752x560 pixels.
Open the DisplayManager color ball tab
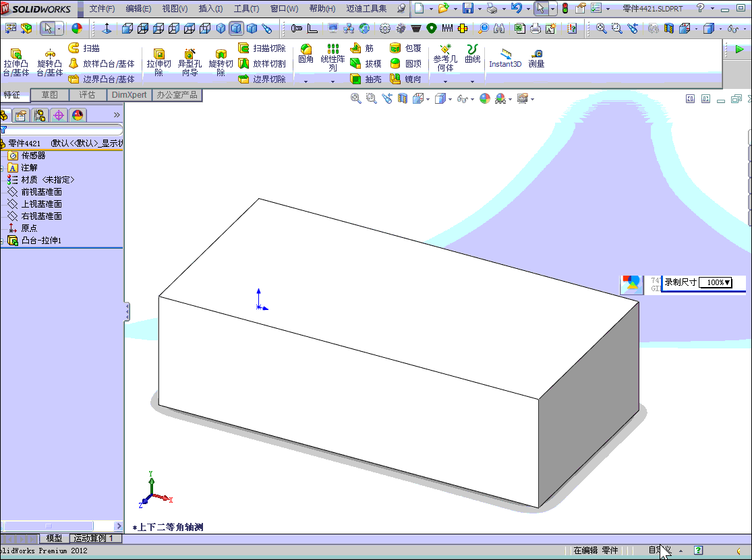pos(77,115)
